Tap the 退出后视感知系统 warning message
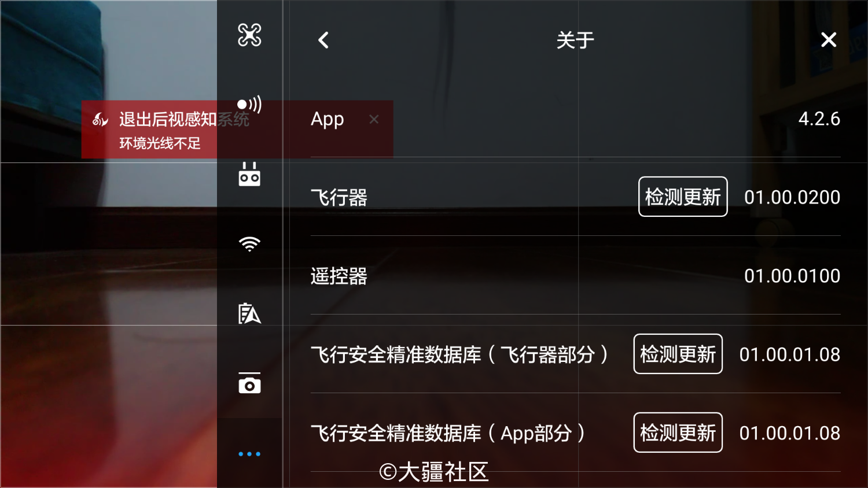 point(184,120)
